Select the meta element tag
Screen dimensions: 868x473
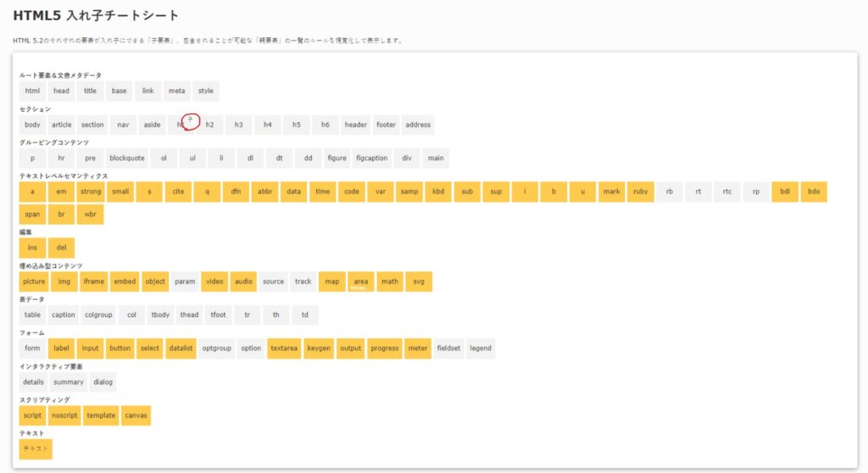[x=176, y=91]
